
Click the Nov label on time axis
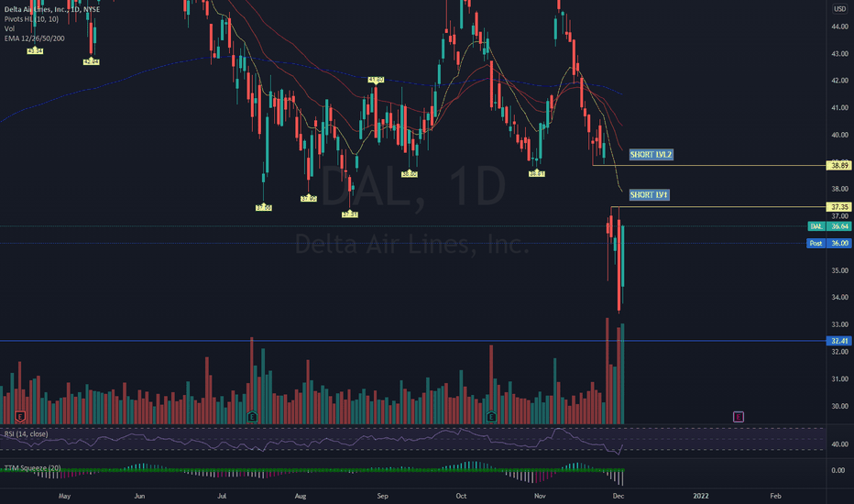click(x=540, y=496)
